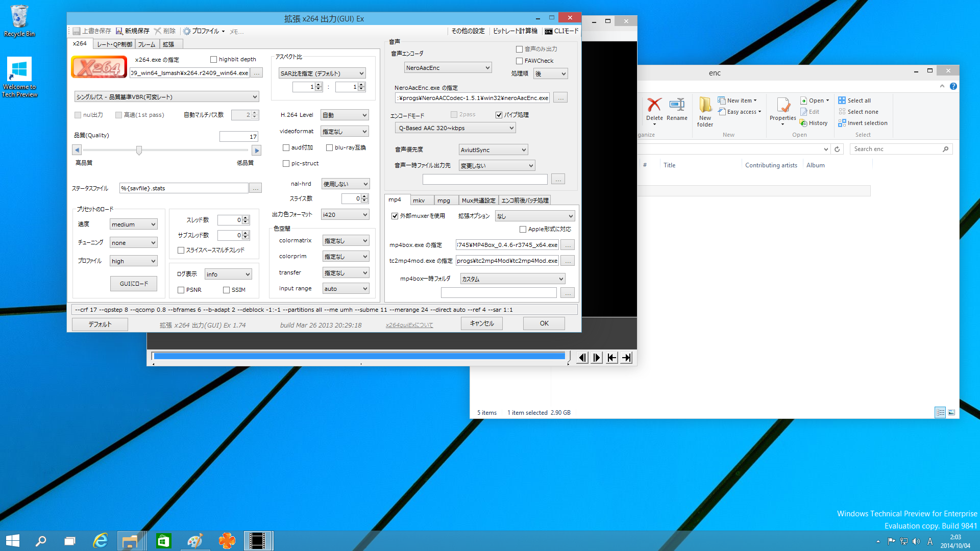
Task: Jump to last frame button
Action: [x=626, y=358]
